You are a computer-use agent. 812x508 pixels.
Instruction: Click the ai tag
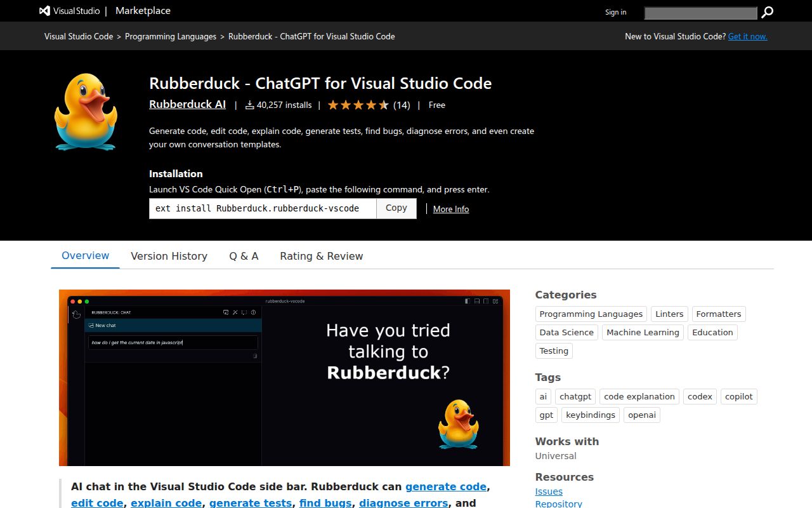(543, 396)
